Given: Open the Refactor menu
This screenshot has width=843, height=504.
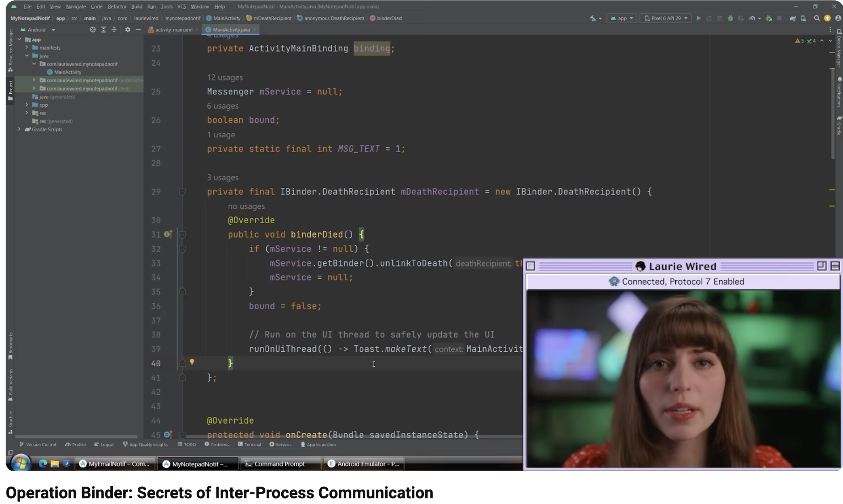Looking at the screenshot, I should 117,6.
